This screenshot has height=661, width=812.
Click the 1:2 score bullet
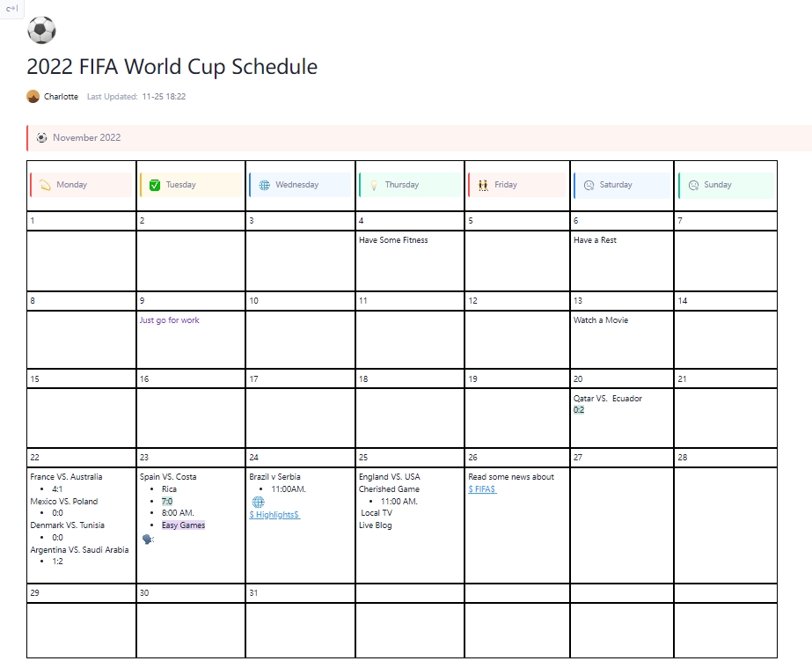point(57,561)
